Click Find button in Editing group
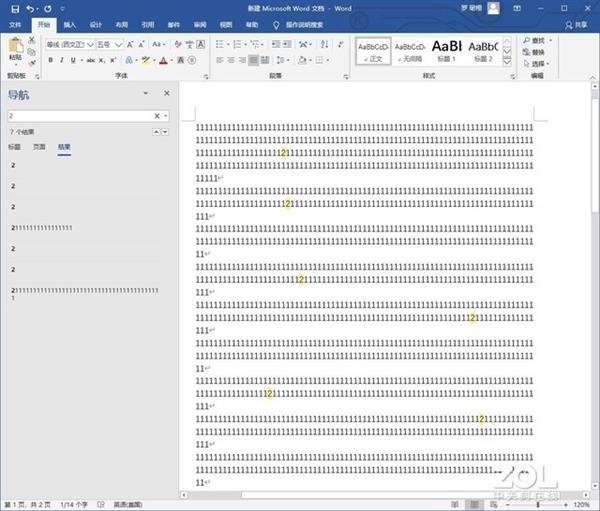The image size is (600, 511). pyautogui.click(x=534, y=40)
